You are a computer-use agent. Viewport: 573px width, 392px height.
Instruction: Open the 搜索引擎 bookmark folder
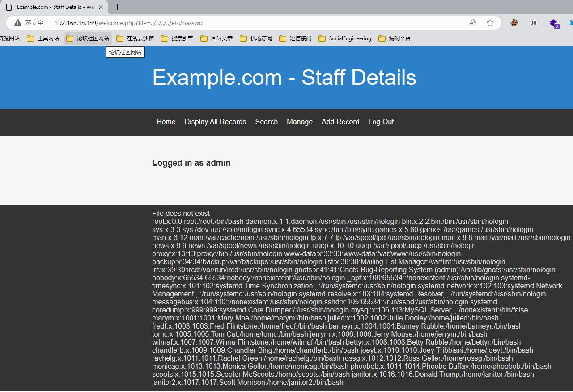point(177,38)
